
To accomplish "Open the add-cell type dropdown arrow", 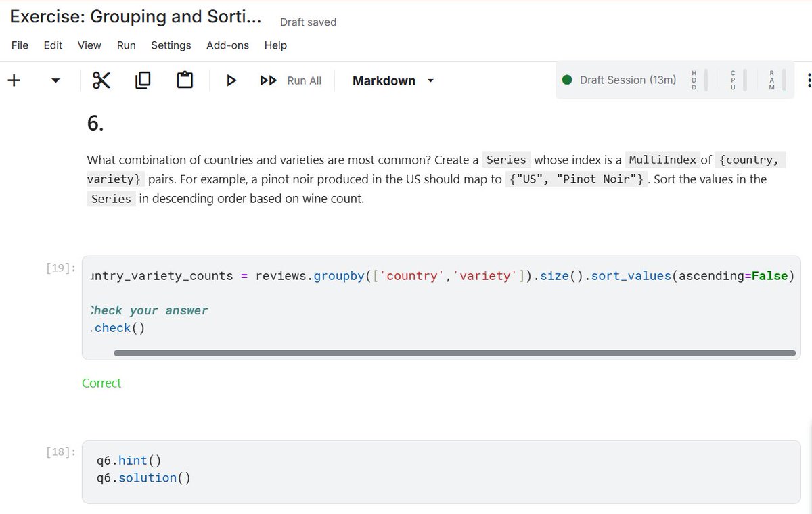I will [x=55, y=81].
